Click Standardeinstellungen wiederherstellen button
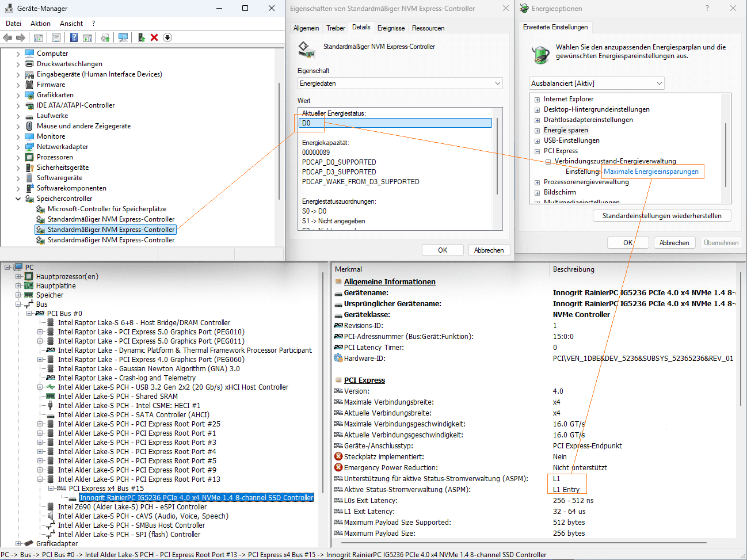This screenshot has width=747, height=560. click(662, 216)
